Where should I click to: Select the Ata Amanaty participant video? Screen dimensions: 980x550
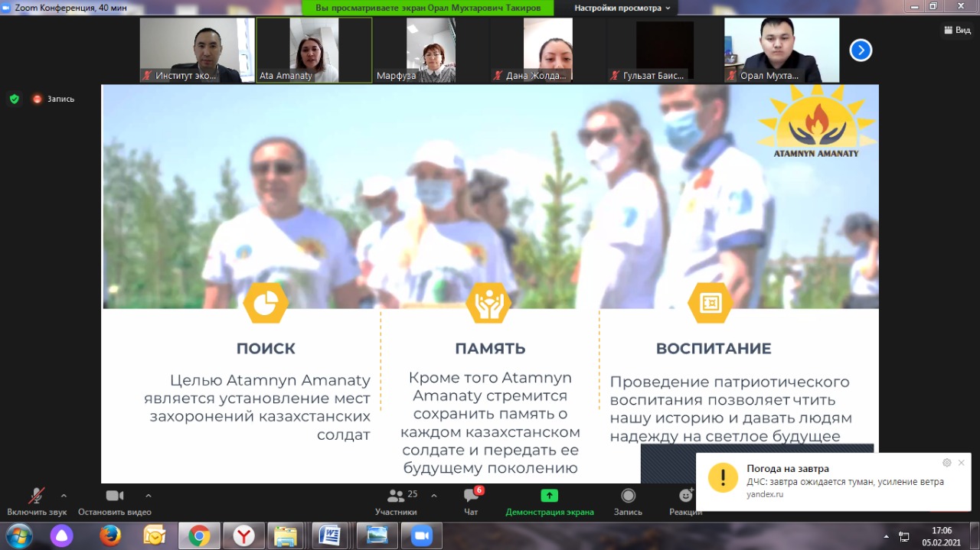coord(314,50)
